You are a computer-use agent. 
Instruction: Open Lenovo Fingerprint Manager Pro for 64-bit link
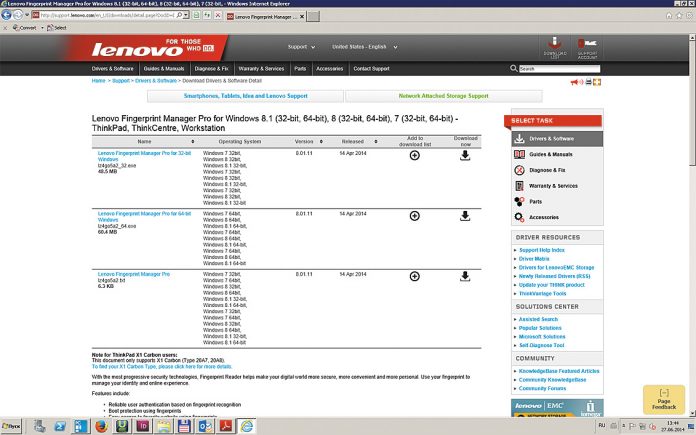(145, 214)
